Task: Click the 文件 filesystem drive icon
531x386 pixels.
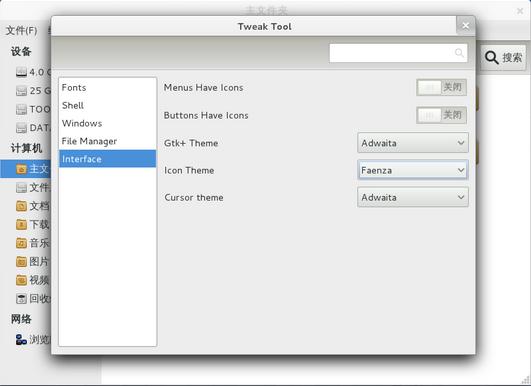Action: click(21, 188)
